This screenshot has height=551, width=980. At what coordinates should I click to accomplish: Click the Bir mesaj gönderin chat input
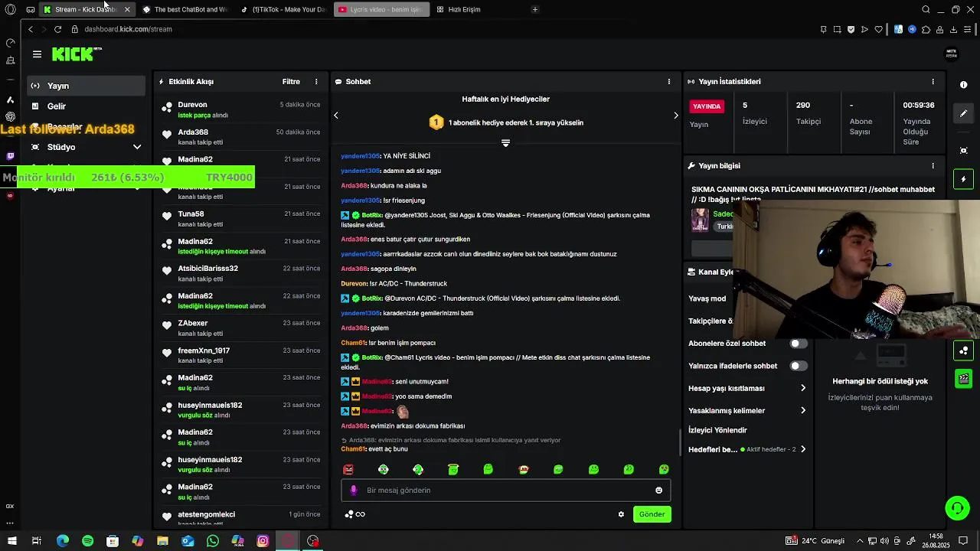point(505,491)
